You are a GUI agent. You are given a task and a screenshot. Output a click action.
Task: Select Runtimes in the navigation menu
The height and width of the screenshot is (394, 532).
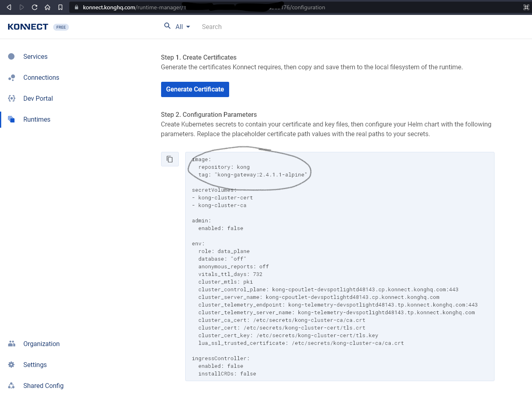(x=37, y=119)
